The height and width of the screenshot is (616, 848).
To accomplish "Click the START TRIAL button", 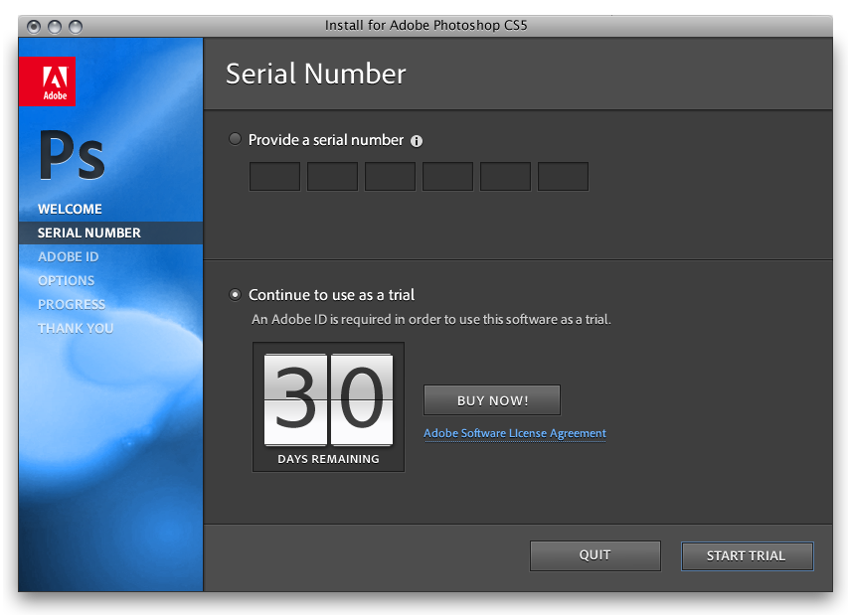I will click(x=747, y=556).
